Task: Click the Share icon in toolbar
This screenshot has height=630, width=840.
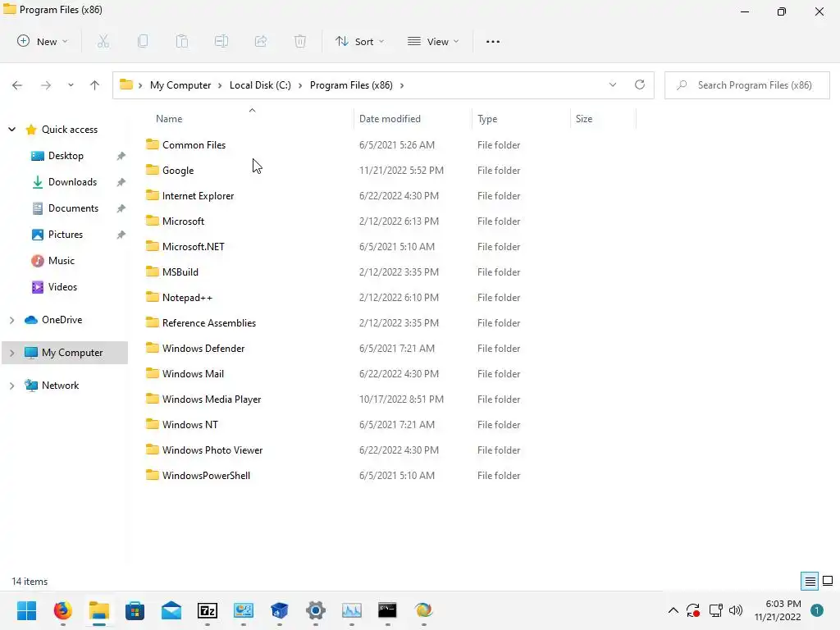Action: click(x=261, y=41)
